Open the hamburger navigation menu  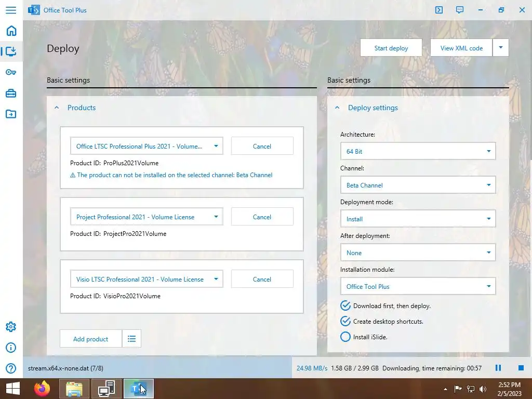(x=11, y=10)
